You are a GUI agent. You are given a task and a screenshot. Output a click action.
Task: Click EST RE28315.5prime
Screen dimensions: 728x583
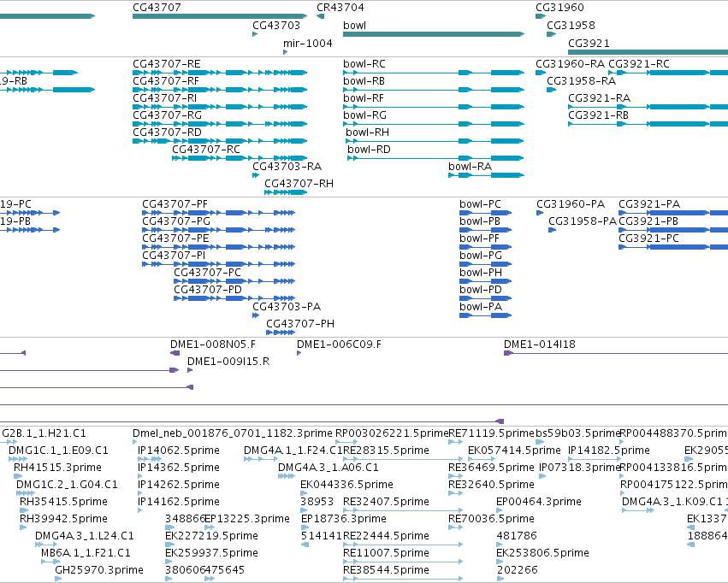click(x=386, y=450)
